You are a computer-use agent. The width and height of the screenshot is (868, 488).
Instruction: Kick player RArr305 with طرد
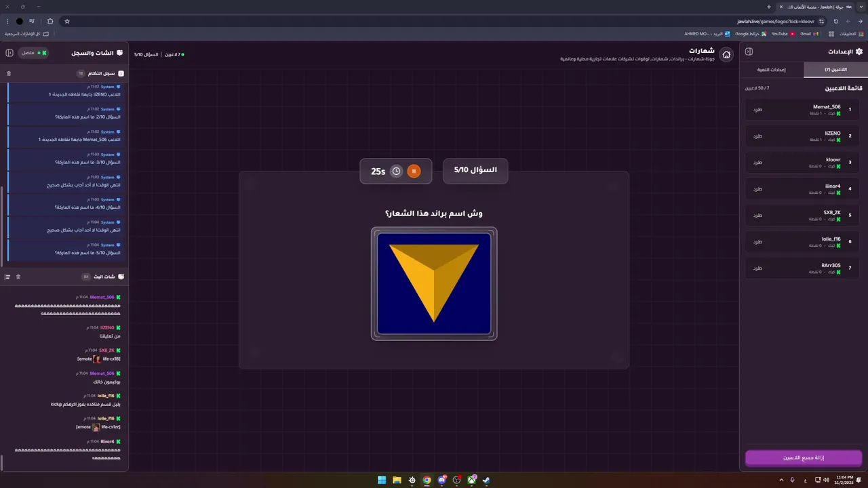click(757, 268)
